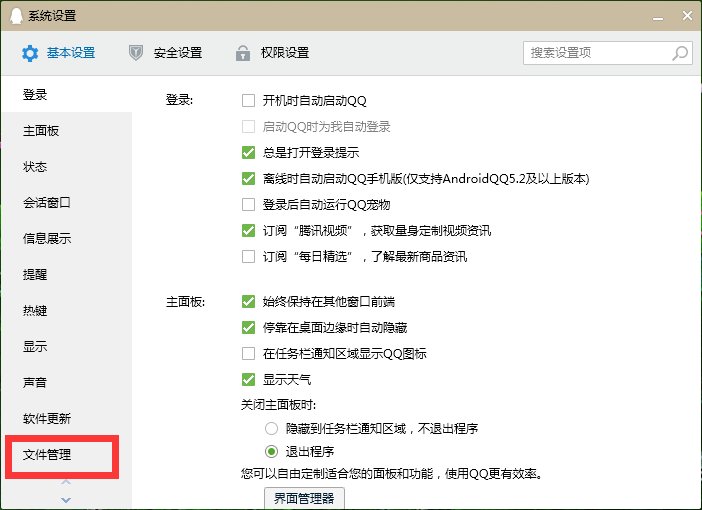The width and height of the screenshot is (702, 510).
Task: Uncheck the 订阅腾讯视频 option
Action: click(x=248, y=230)
